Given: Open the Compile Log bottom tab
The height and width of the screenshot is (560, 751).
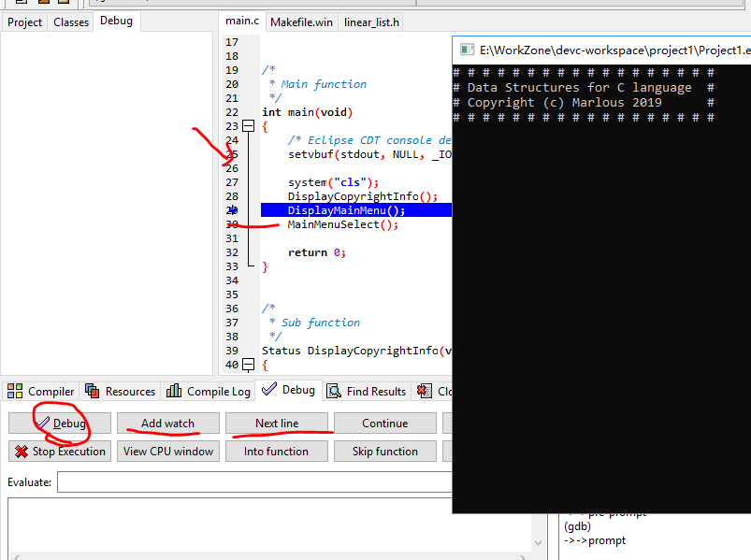Looking at the screenshot, I should click(209, 392).
